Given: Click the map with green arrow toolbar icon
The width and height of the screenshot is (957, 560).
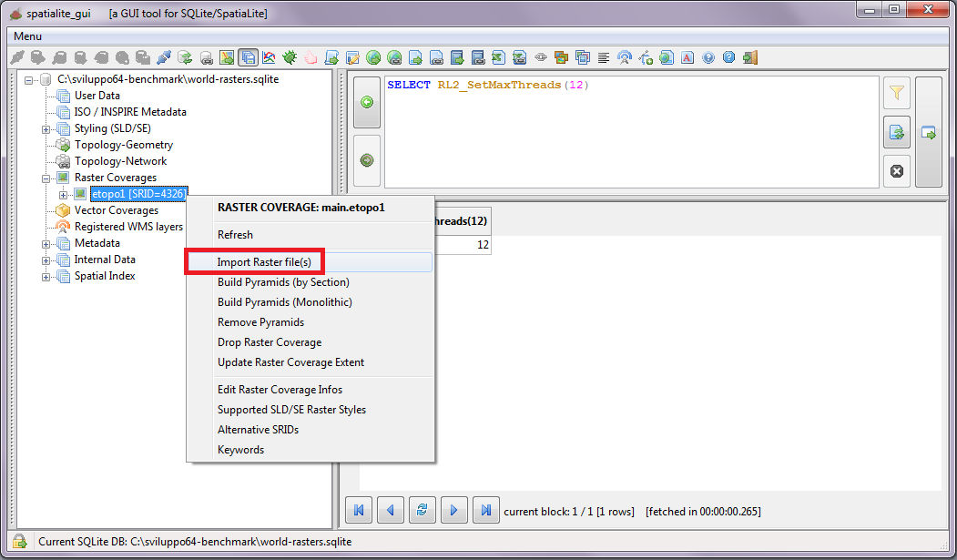Looking at the screenshot, I should tap(227, 57).
